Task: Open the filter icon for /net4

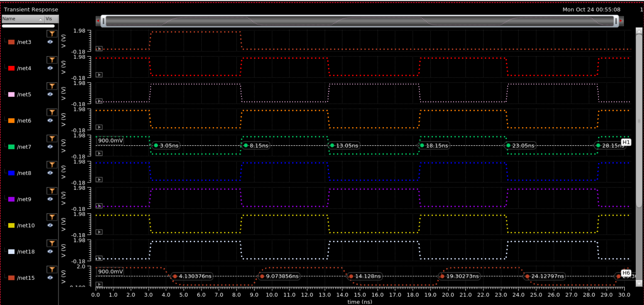Action: [52, 60]
